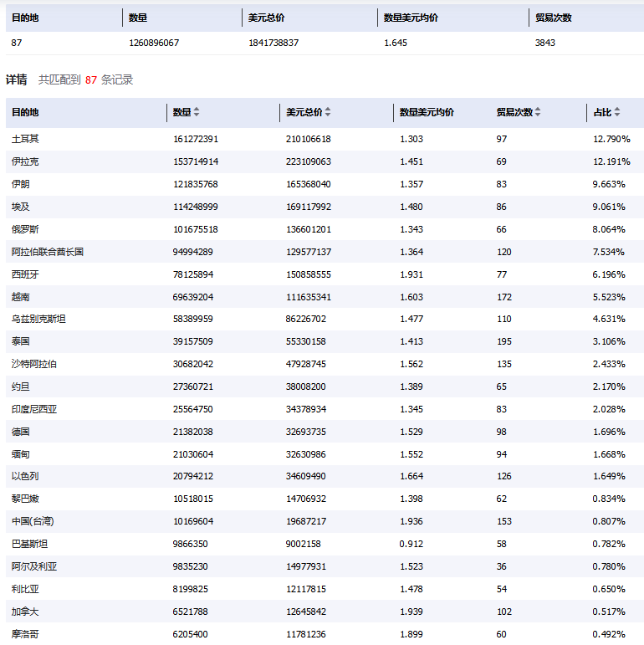Image resolution: width=644 pixels, height=645 pixels.
Task: Select the 土耳其 destination row
Action: point(25,139)
